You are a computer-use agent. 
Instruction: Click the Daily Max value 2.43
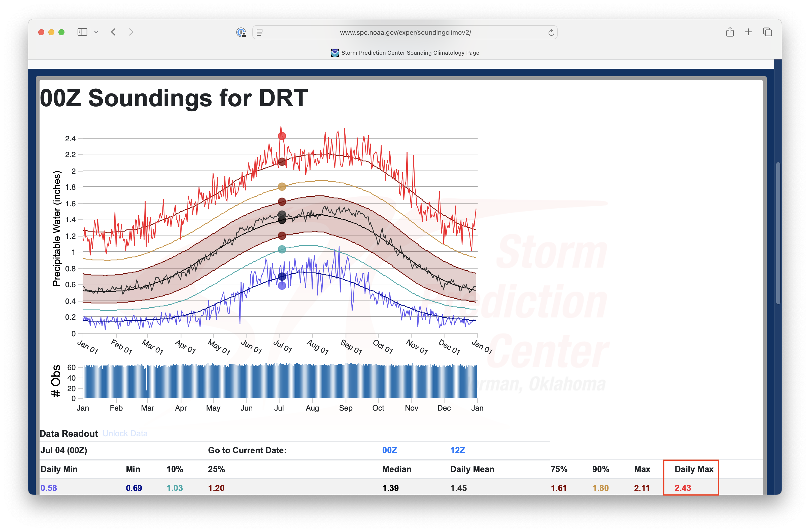[683, 488]
